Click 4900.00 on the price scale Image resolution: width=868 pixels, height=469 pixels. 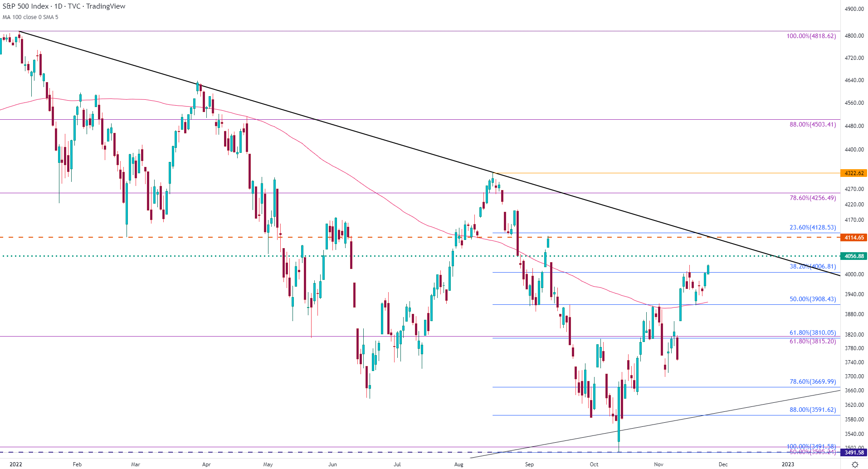click(854, 9)
